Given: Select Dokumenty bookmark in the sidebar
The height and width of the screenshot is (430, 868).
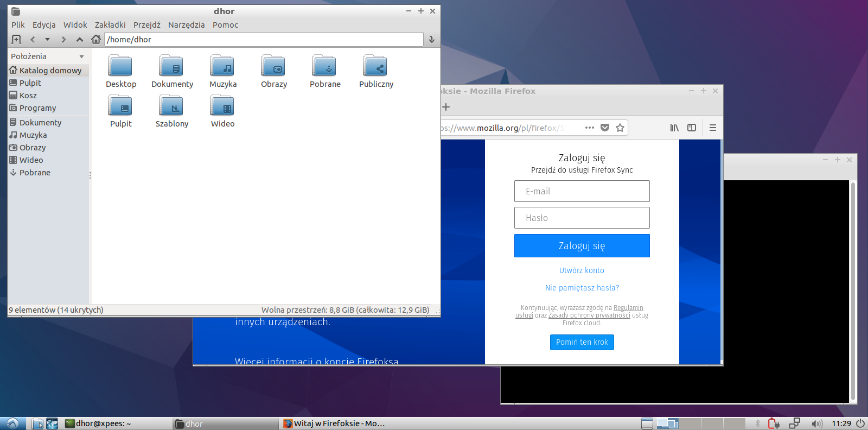Looking at the screenshot, I should coord(48,123).
